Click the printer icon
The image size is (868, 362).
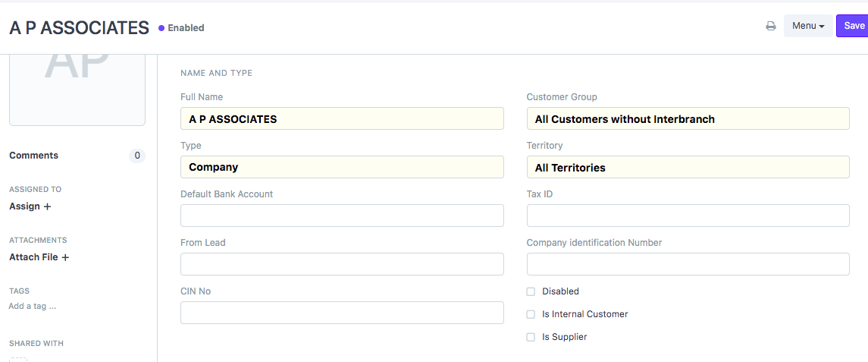tap(770, 26)
